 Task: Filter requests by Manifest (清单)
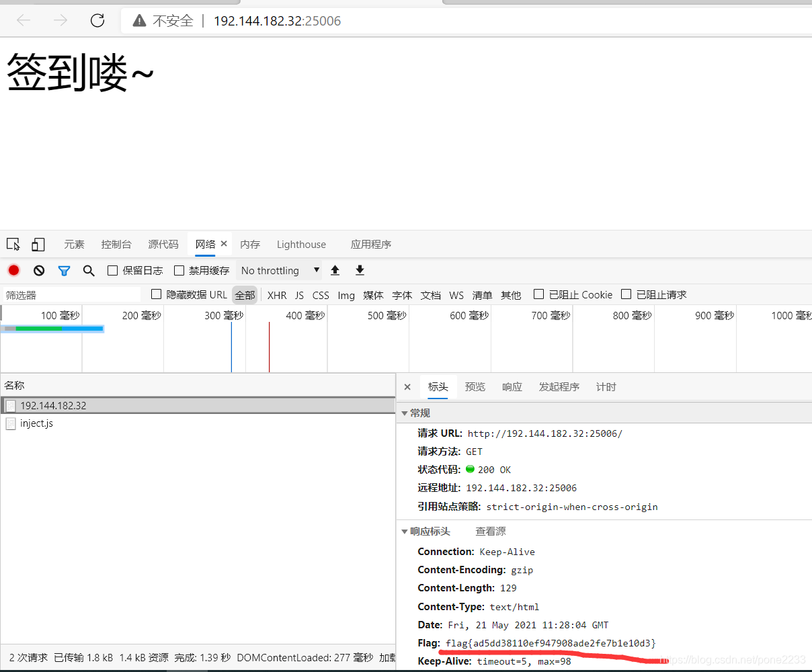pyautogui.click(x=482, y=295)
